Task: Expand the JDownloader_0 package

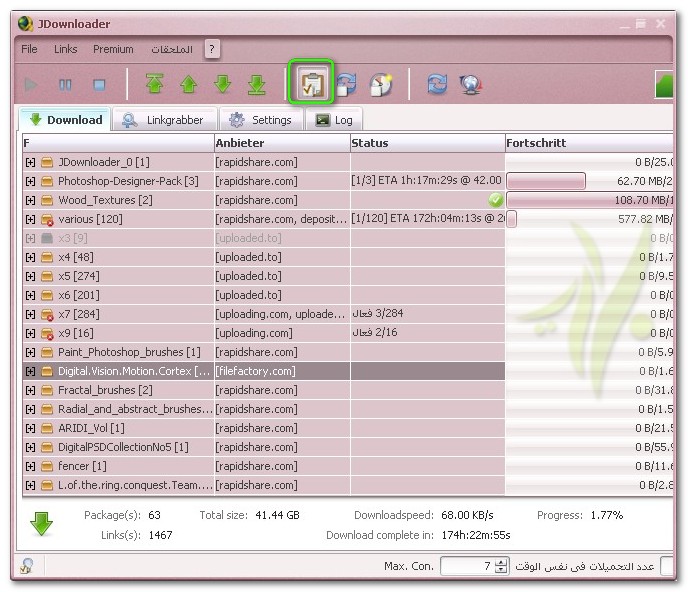Action: (x=30, y=162)
